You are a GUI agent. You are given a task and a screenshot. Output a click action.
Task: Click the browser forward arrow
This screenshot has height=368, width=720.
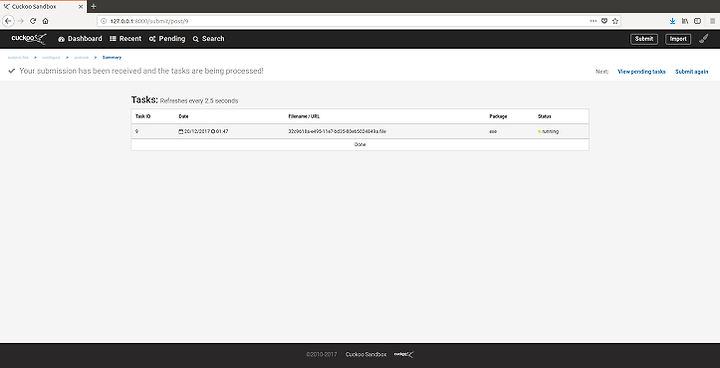(20, 21)
